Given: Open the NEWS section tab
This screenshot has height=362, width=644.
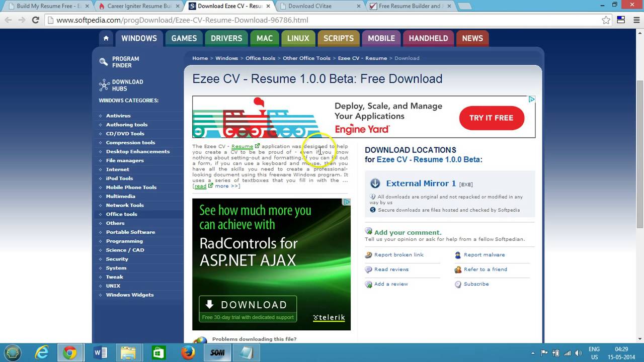Looking at the screenshot, I should click(472, 38).
